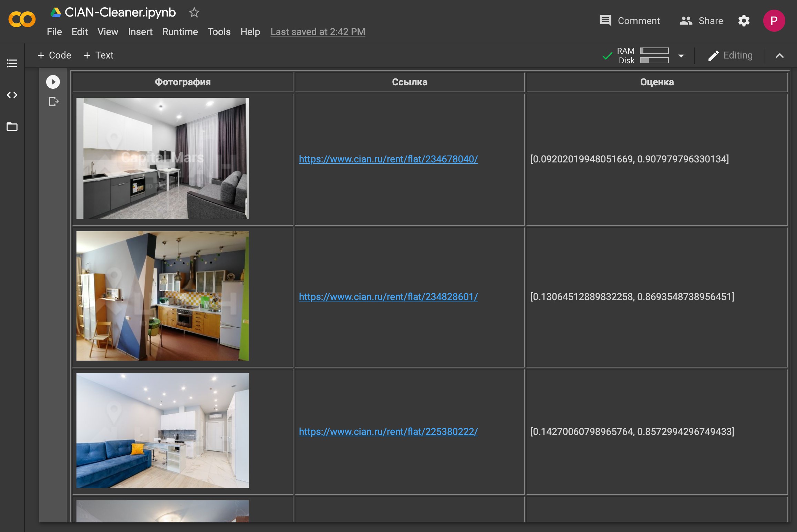797x532 pixels.
Task: Open cian.ru flat 225380222 link
Action: point(389,432)
